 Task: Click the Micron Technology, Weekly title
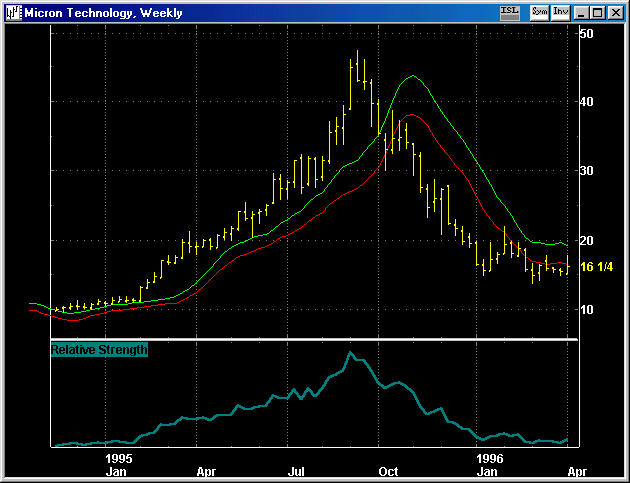[103, 13]
